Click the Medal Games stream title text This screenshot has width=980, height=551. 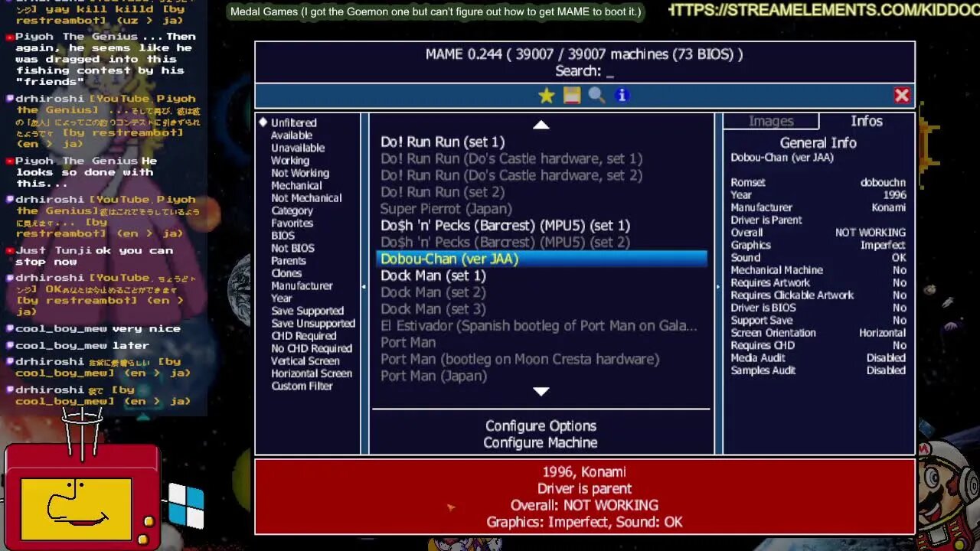click(x=436, y=12)
